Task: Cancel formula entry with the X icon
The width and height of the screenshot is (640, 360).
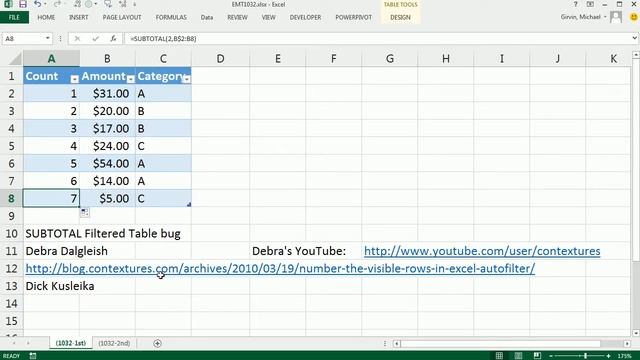Action: click(x=77, y=38)
